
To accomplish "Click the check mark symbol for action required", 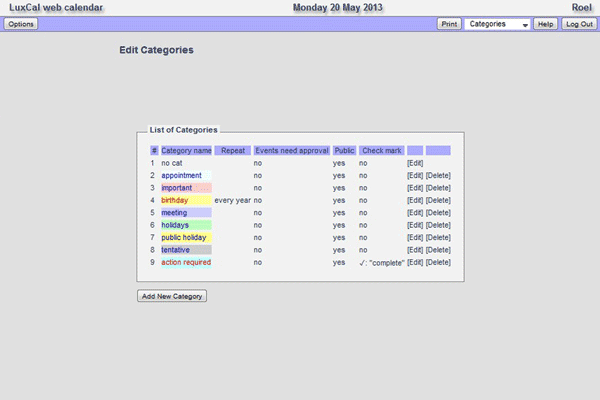I will tap(363, 263).
